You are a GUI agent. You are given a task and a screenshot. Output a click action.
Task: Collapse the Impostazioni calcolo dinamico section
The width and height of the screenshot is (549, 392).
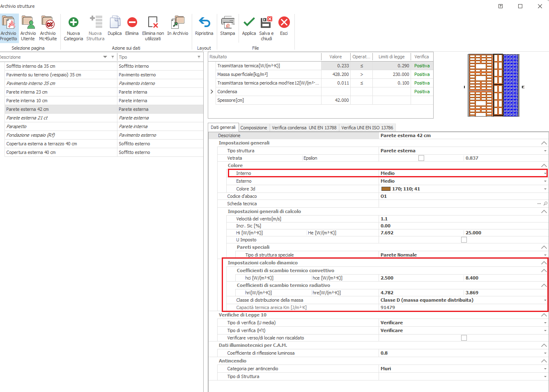pyautogui.click(x=544, y=263)
